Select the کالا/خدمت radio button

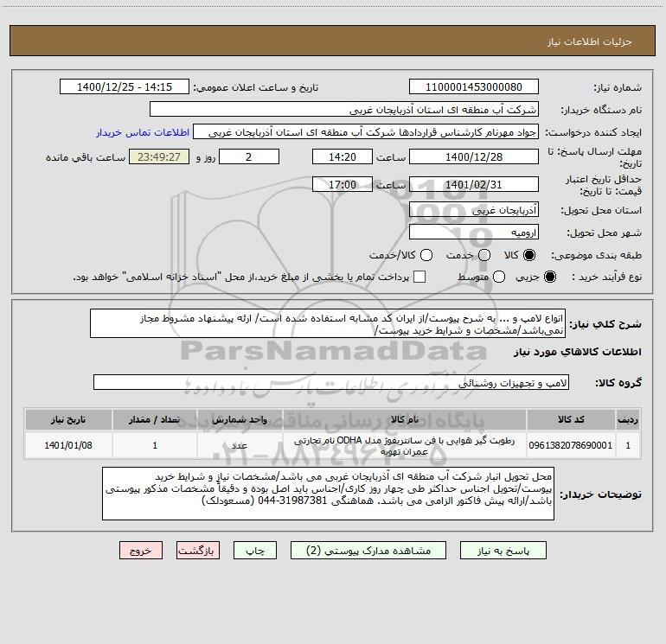click(x=426, y=255)
